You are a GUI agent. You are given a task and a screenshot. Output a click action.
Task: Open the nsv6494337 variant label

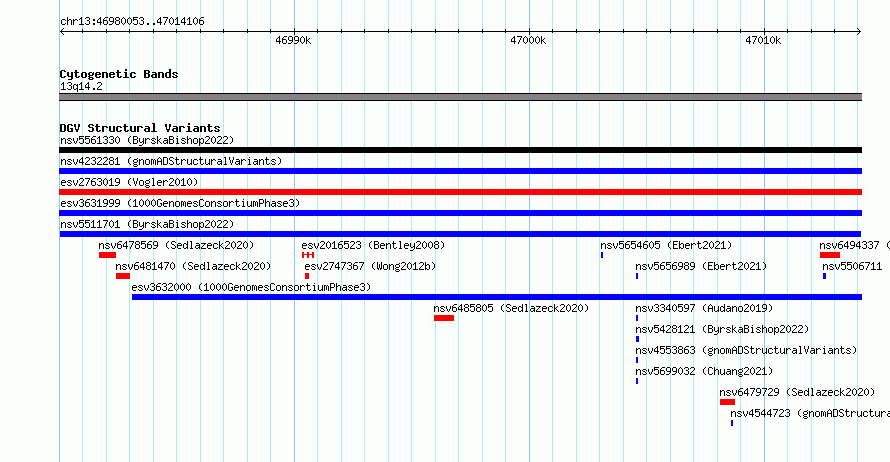tap(854, 245)
